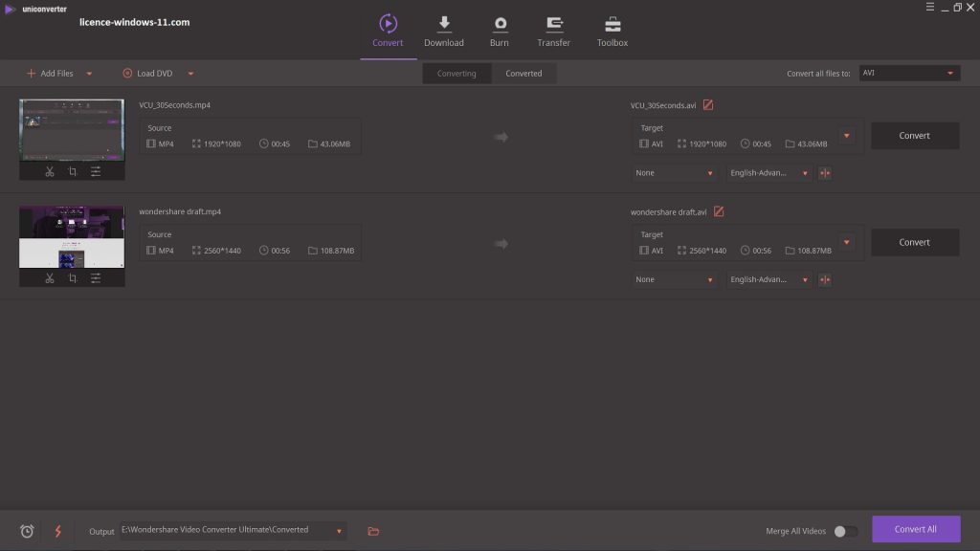Expand the output path dropdown
Viewport: 980px width, 551px height.
pyautogui.click(x=339, y=531)
